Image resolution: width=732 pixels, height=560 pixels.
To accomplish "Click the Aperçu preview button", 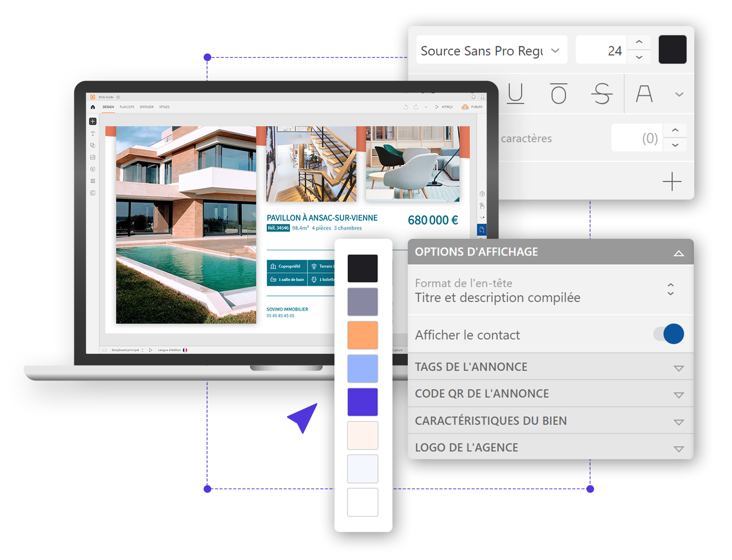I will pyautogui.click(x=444, y=107).
